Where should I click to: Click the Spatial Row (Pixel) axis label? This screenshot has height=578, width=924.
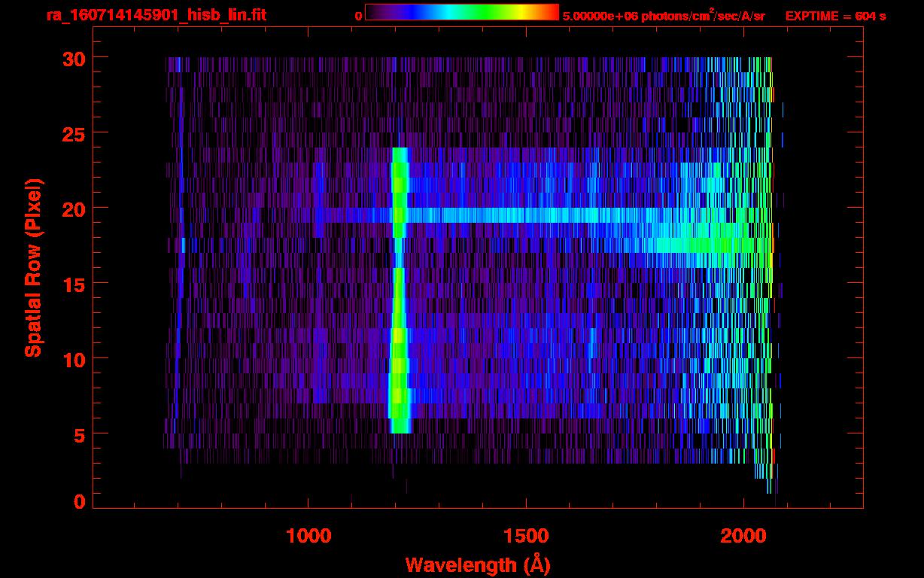[33, 268]
